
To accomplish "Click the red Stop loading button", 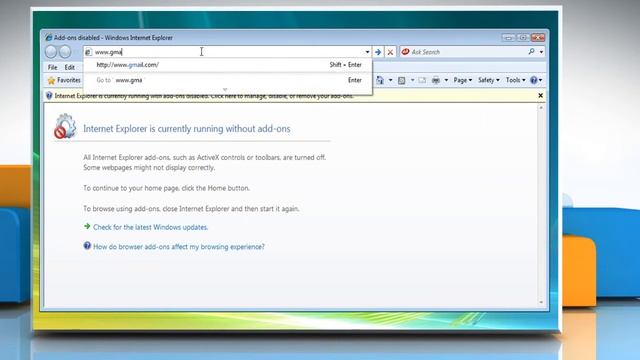I will tap(390, 52).
